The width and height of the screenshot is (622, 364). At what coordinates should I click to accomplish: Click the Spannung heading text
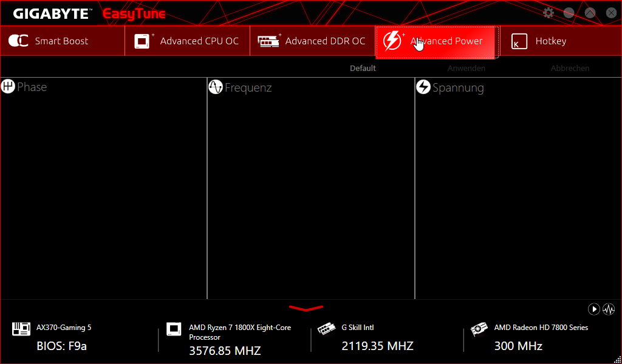tap(458, 88)
